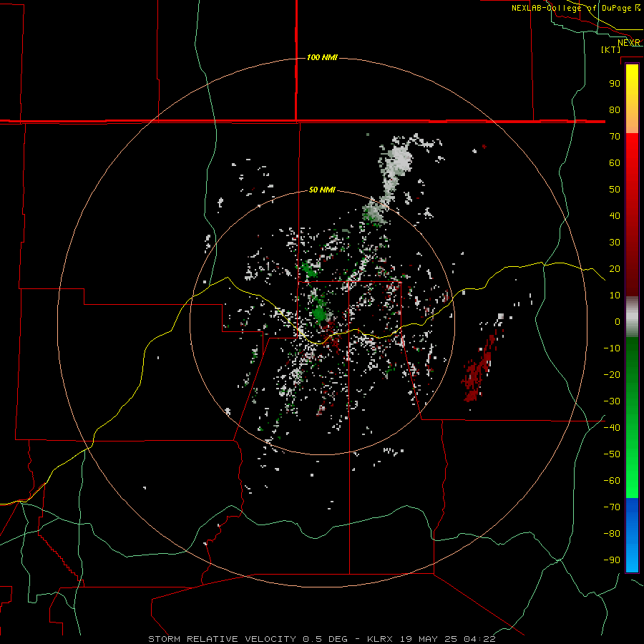Click the -70 value on velocity scale
Image resolution: width=644 pixels, height=644 pixels.
click(612, 507)
